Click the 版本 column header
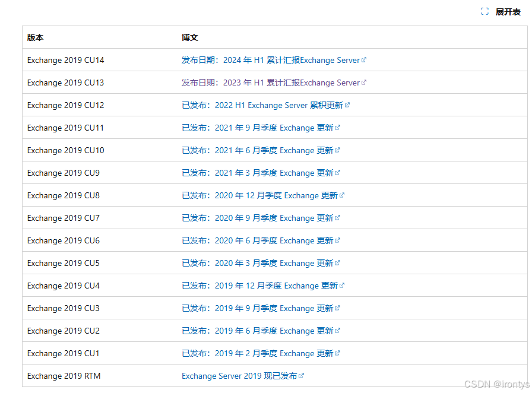The width and height of the screenshot is (532, 393). point(35,37)
